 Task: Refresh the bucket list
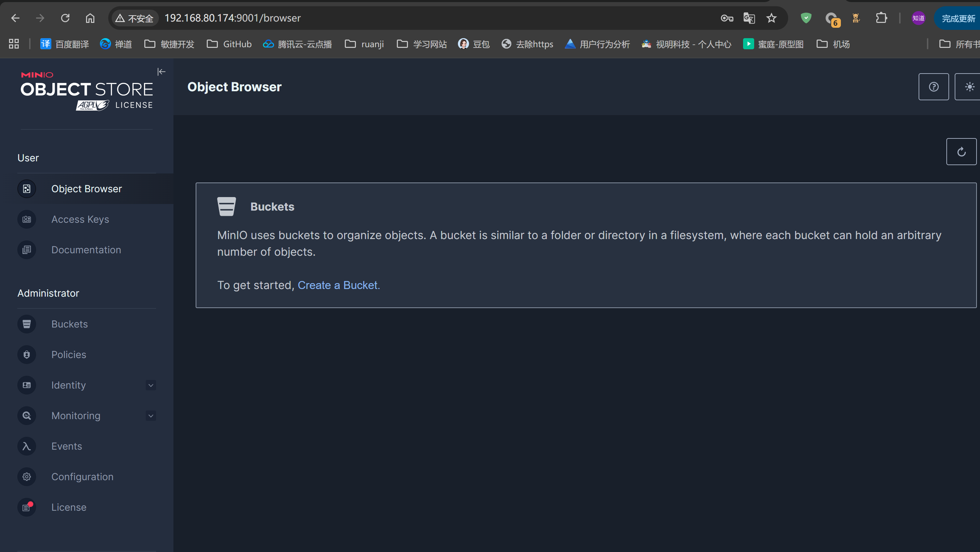pyautogui.click(x=961, y=152)
